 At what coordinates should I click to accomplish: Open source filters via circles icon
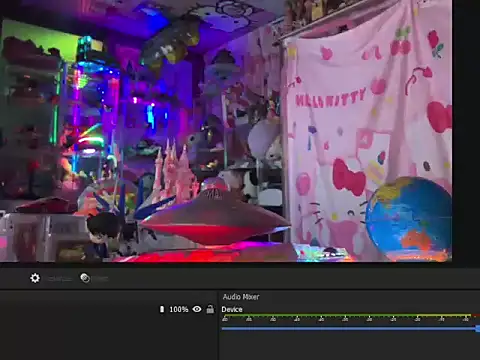(x=85, y=278)
